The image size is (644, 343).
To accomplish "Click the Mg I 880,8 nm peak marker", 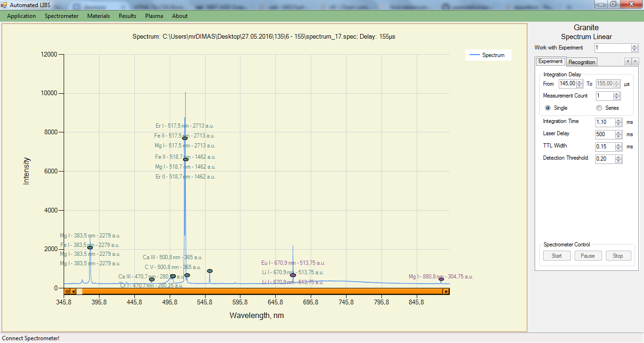I will click(441, 279).
